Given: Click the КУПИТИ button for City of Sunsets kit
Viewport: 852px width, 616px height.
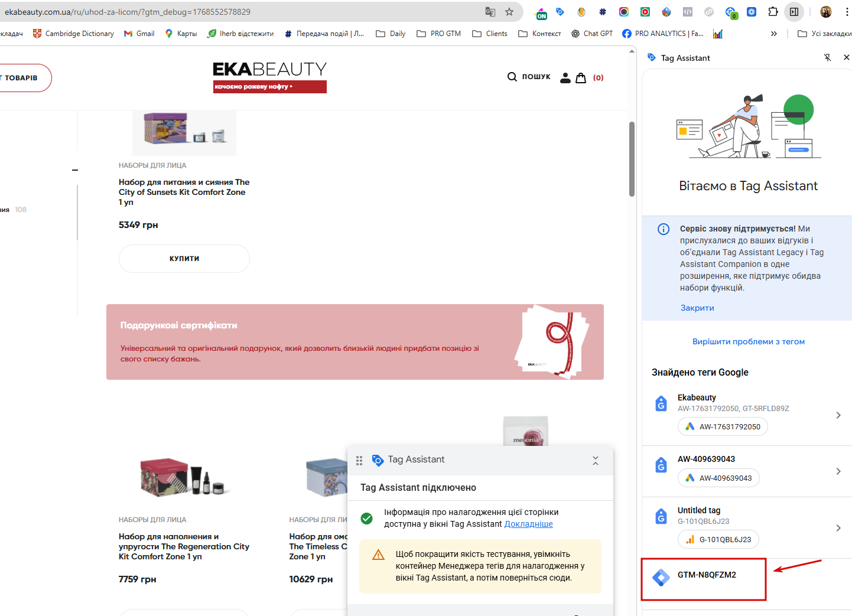Looking at the screenshot, I should (184, 259).
